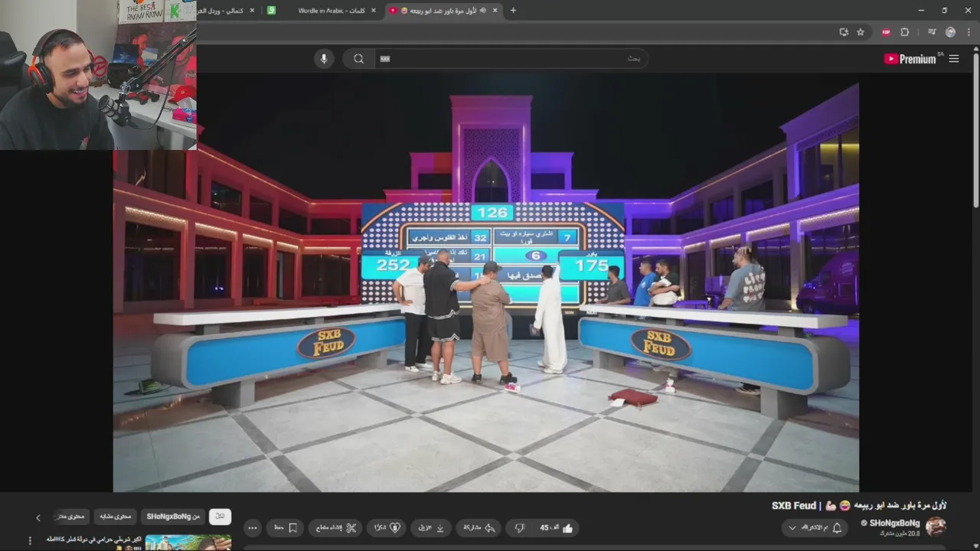Viewport: 980px width, 551px height.
Task: Download the video with تنزيل button
Action: [433, 528]
